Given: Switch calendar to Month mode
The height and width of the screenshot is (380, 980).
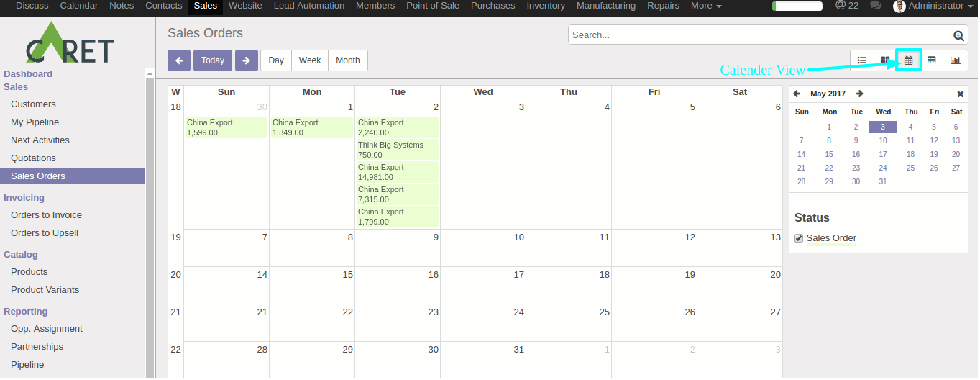Looking at the screenshot, I should tap(348, 60).
